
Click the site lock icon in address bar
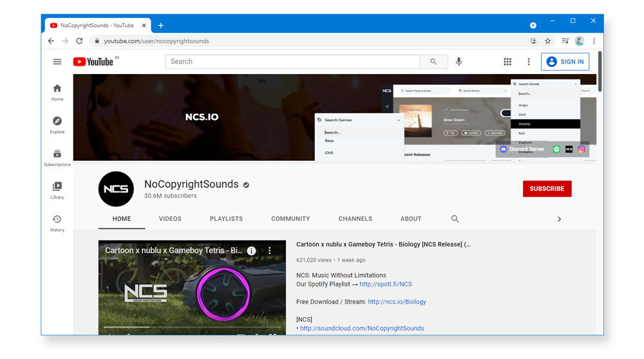pos(97,41)
